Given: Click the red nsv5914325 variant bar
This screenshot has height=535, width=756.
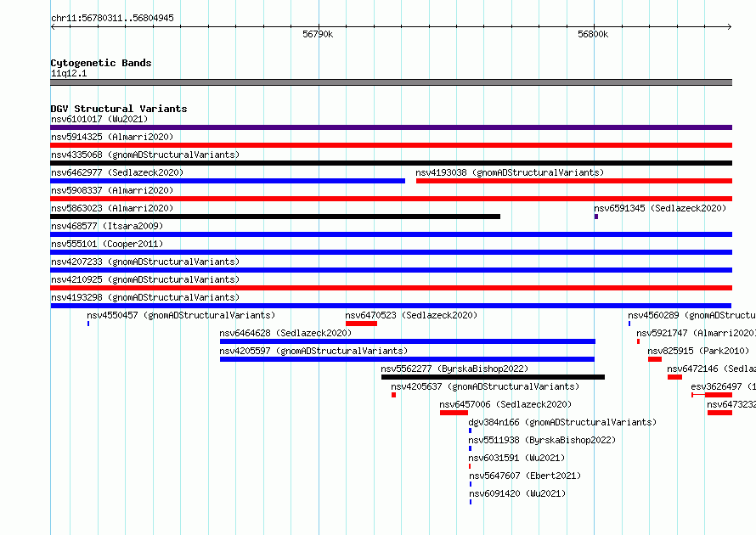Looking at the screenshot, I should (x=391, y=145).
